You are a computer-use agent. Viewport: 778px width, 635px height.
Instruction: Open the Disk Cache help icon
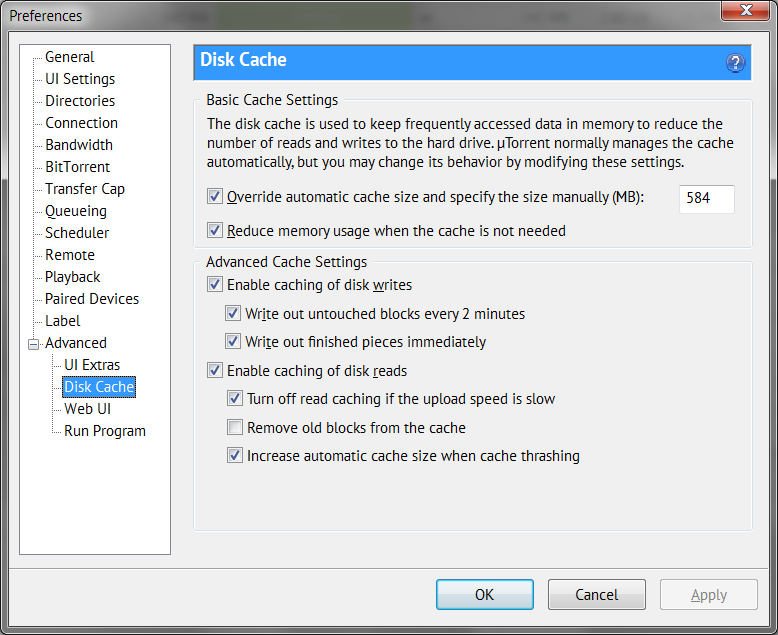(x=735, y=63)
